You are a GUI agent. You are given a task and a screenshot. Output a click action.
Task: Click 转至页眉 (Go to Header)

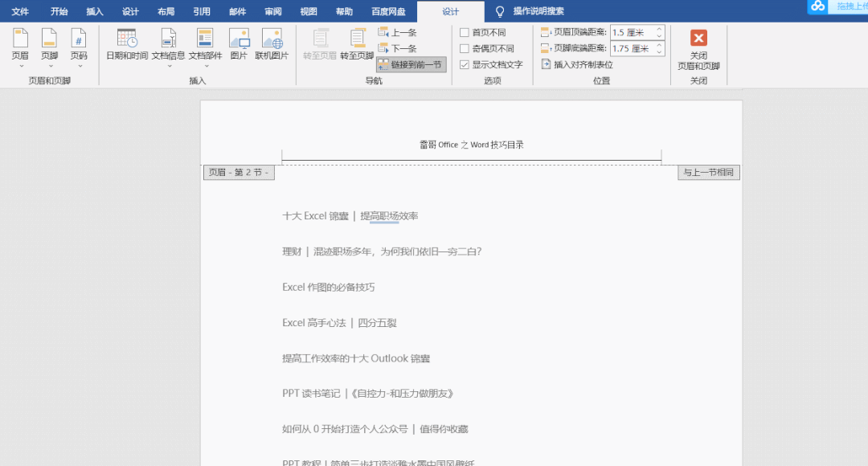(x=320, y=44)
